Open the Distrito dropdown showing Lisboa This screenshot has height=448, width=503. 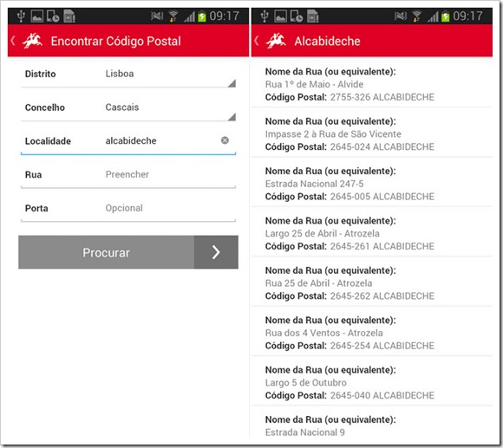(x=128, y=75)
